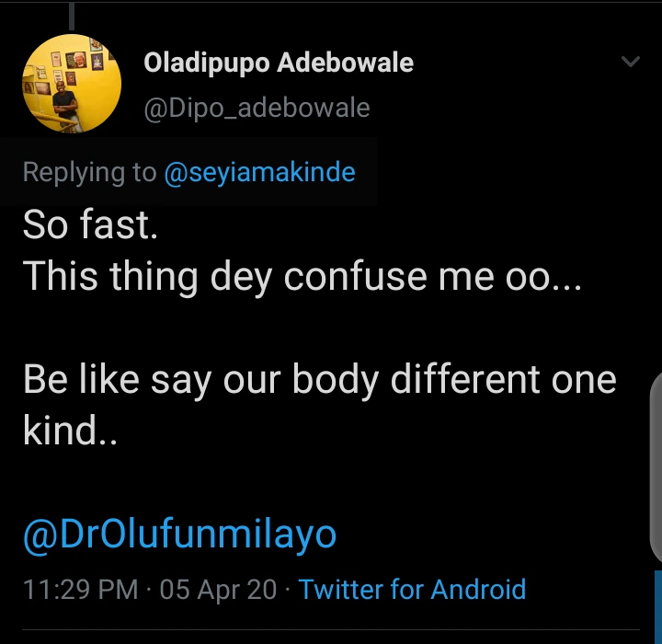Expand the tweet options chevron

[x=631, y=62]
